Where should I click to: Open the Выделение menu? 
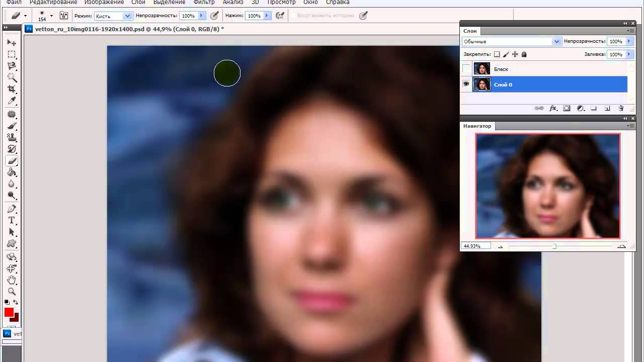pyautogui.click(x=170, y=3)
